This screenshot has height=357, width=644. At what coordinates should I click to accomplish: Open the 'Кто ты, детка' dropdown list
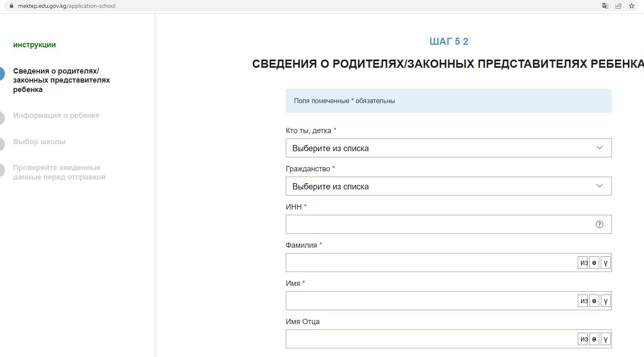(449, 148)
